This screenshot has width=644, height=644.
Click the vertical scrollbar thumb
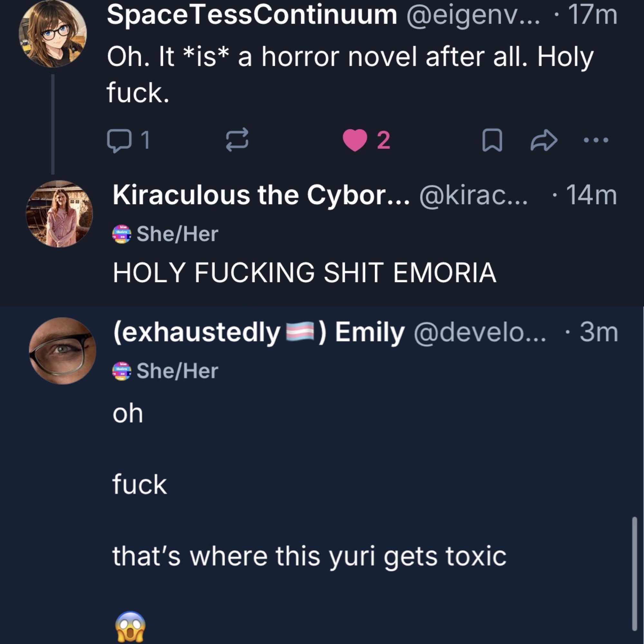[634, 573]
